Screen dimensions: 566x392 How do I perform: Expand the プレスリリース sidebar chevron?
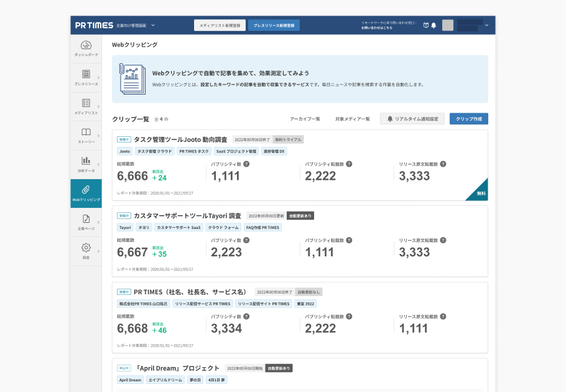pos(98,78)
